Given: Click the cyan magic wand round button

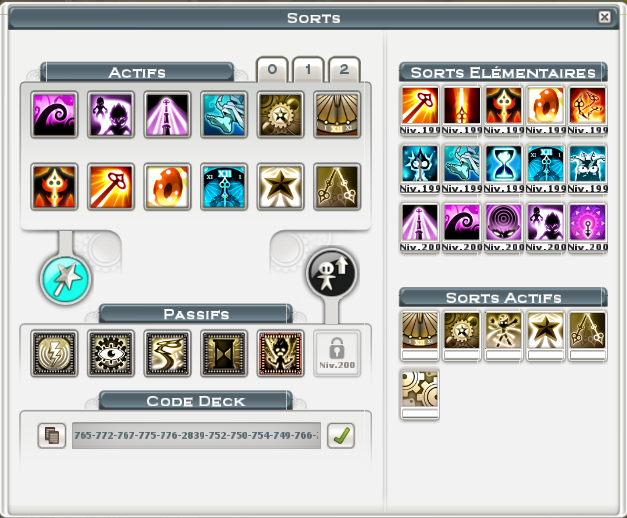Looking at the screenshot, I should click(x=66, y=279).
